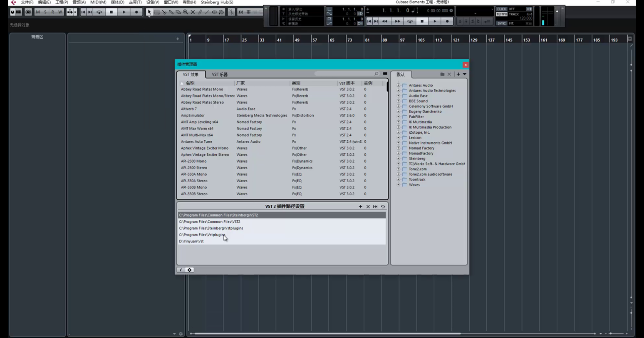Expand the Native Instruments GmbH folder
644x338 pixels.
click(x=398, y=143)
